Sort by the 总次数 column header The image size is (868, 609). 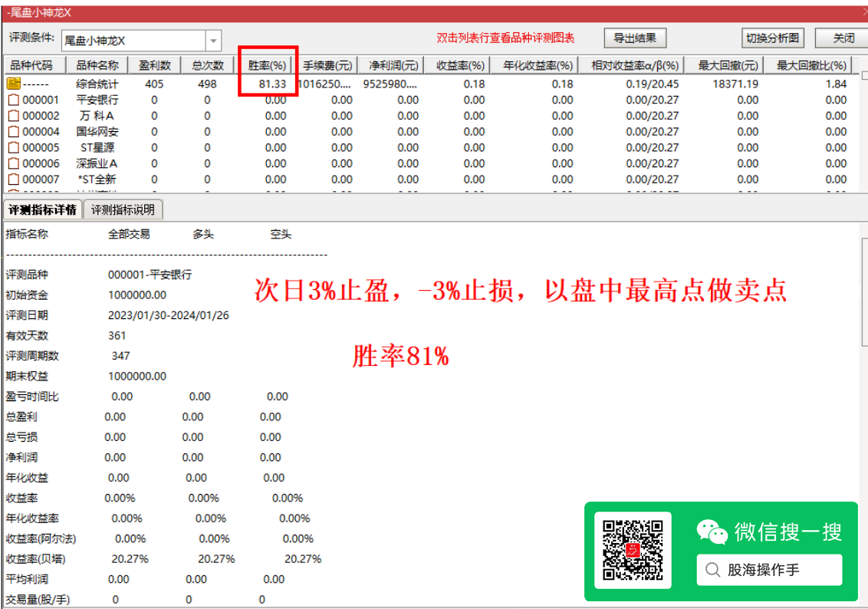[208, 65]
